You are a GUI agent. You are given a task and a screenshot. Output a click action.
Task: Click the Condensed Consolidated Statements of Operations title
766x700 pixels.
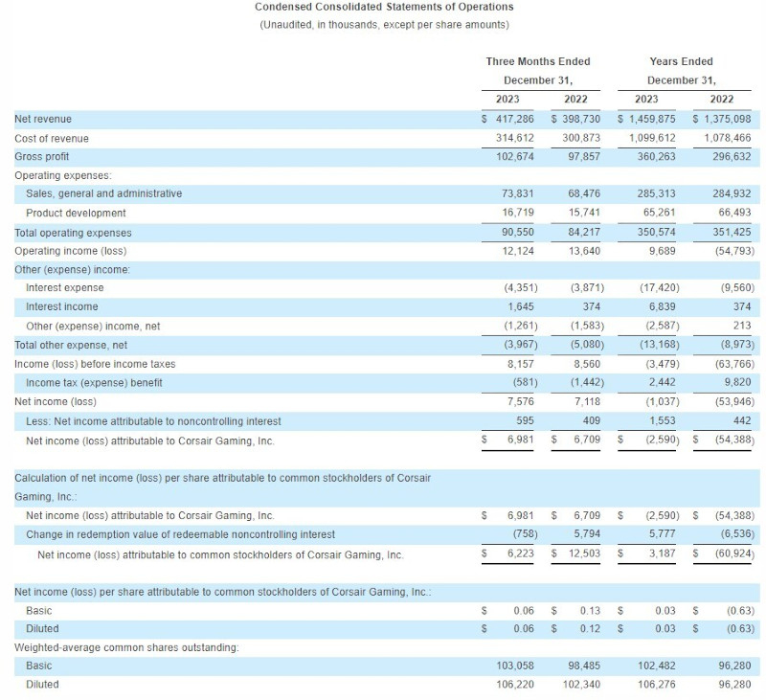[x=384, y=7]
